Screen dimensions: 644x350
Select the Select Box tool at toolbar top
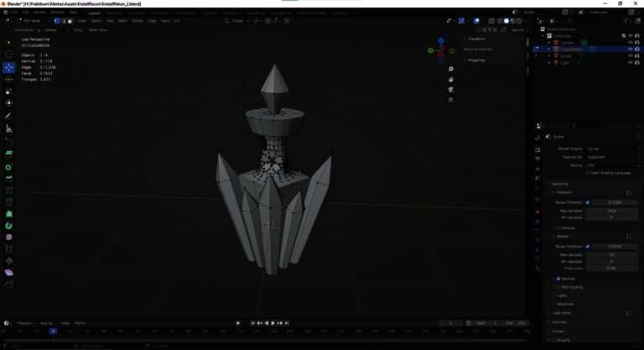(x=9, y=42)
